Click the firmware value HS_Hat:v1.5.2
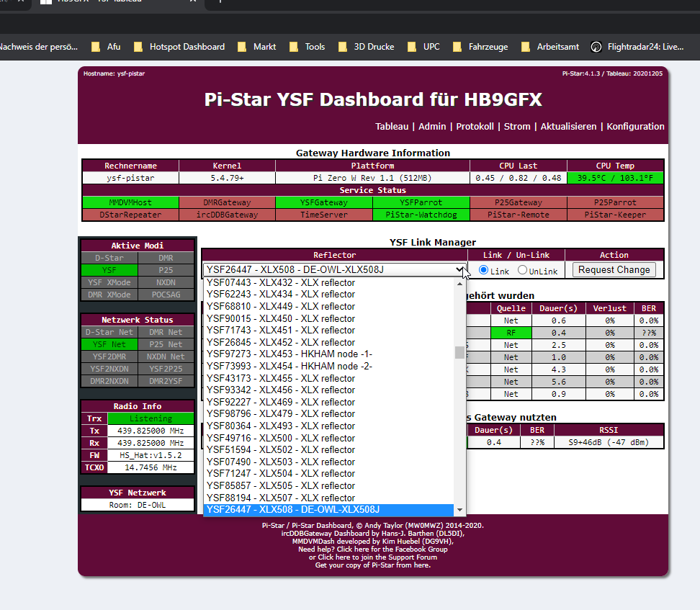This screenshot has height=610, width=700. (x=151, y=455)
